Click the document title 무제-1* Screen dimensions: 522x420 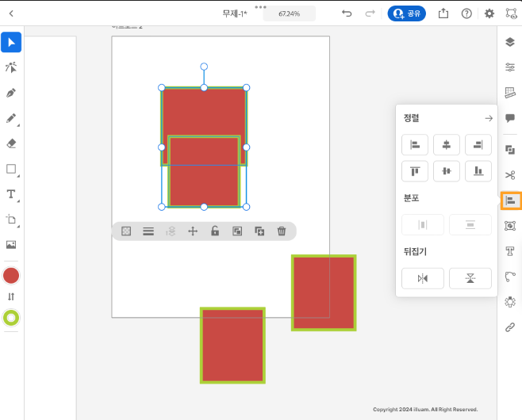[x=235, y=13]
